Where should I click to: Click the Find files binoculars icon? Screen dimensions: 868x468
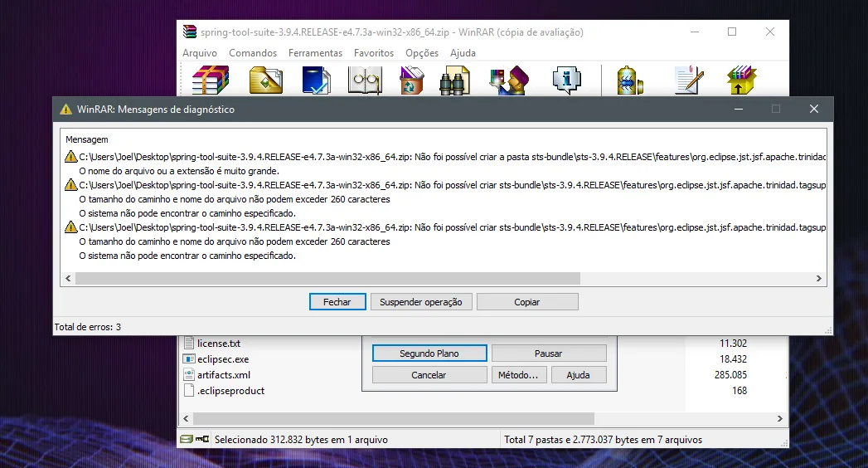pos(454,80)
